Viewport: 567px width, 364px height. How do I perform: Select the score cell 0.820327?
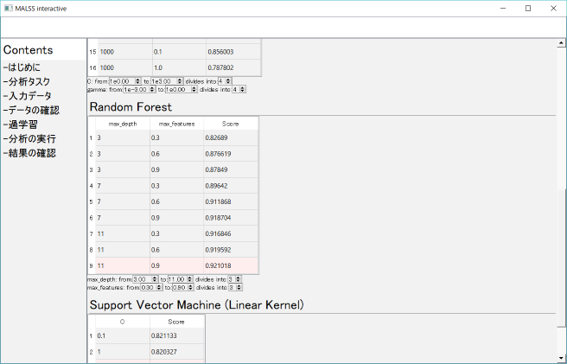coord(176,352)
